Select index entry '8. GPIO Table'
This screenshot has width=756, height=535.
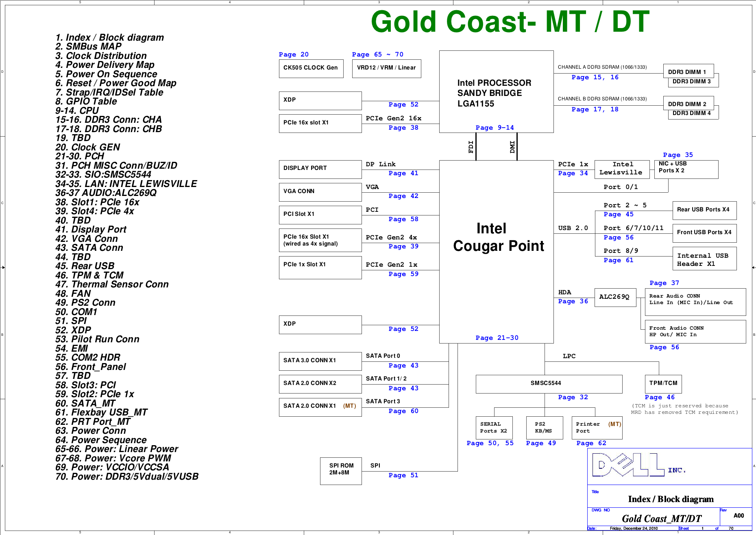click(86, 102)
